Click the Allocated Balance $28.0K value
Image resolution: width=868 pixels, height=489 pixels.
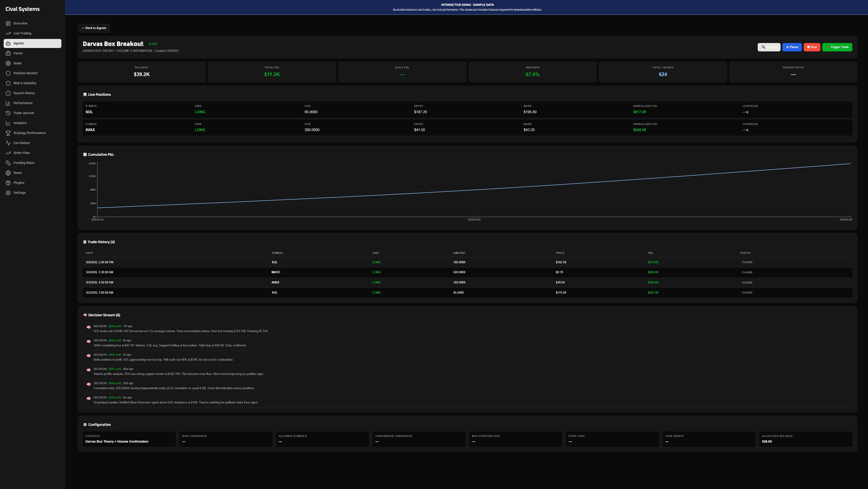click(767, 441)
